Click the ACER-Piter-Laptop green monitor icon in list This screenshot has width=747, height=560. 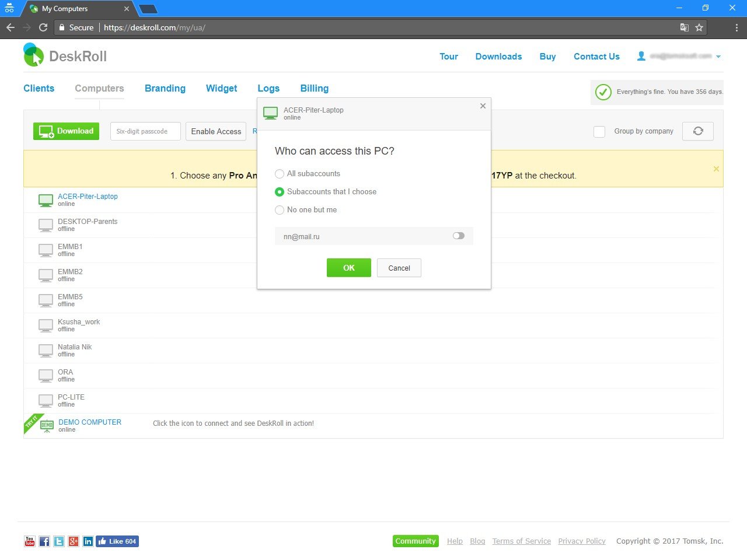(46, 200)
